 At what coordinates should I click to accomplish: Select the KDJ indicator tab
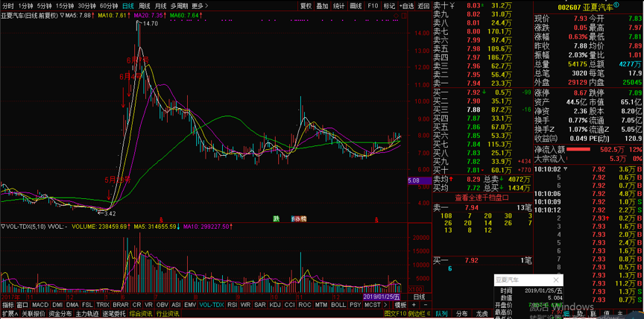click(275, 305)
